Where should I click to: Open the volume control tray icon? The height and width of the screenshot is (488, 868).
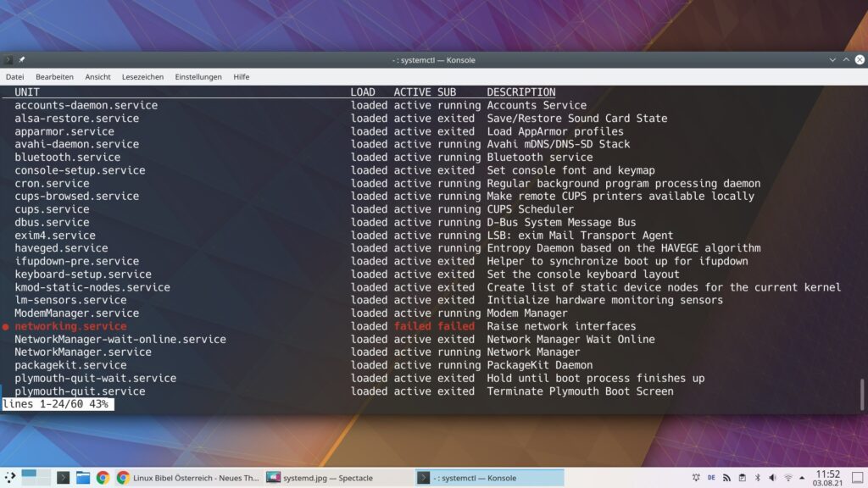pos(773,478)
